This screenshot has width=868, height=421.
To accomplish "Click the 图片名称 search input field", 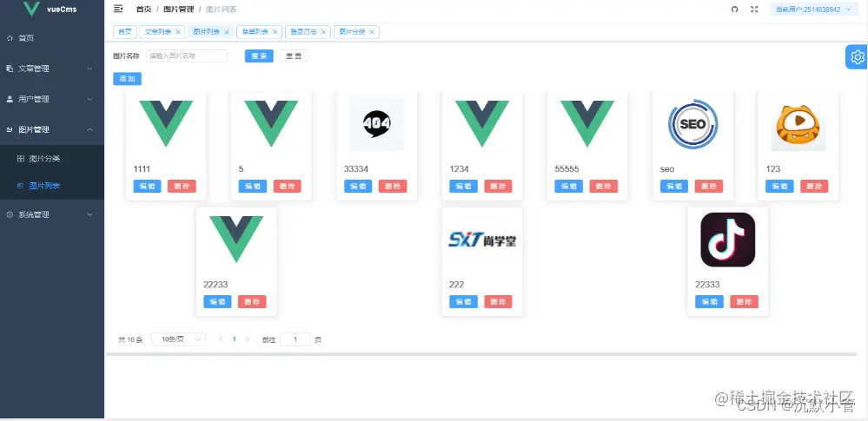I will pos(187,56).
